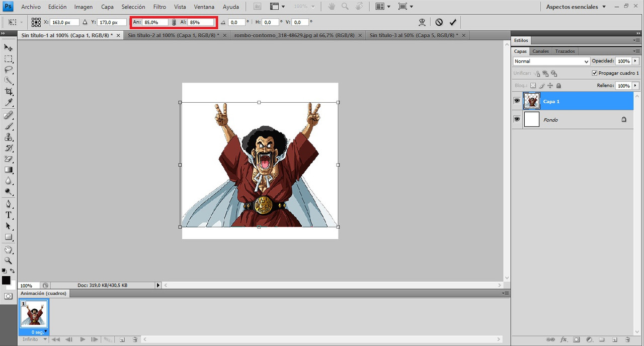Switch to the Canales tab
The image size is (644, 346).
point(541,51)
